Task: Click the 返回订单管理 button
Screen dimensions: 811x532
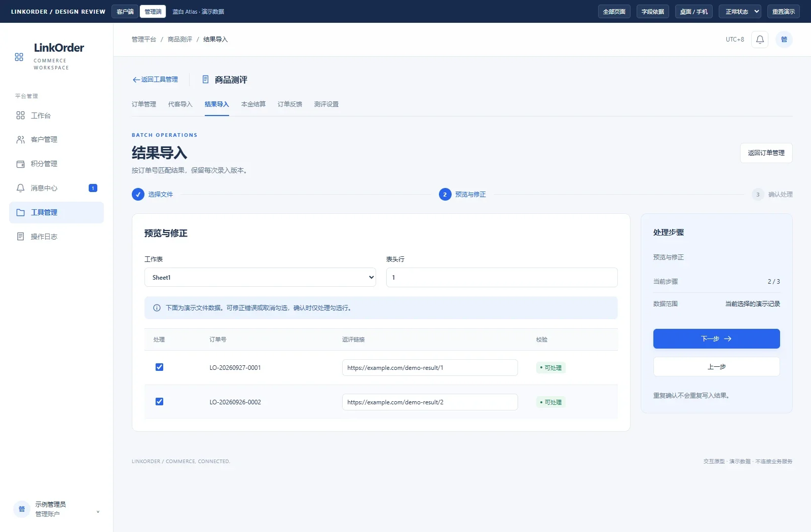Action: (766, 153)
